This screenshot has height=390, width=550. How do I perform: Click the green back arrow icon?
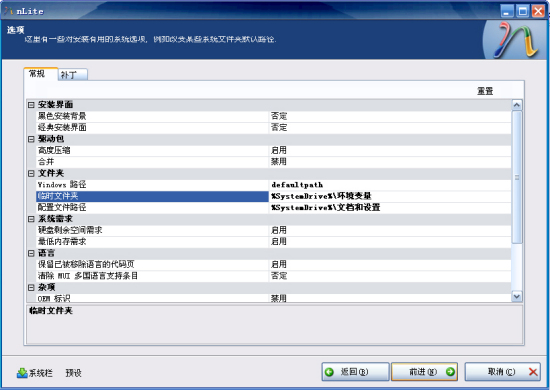pos(329,372)
